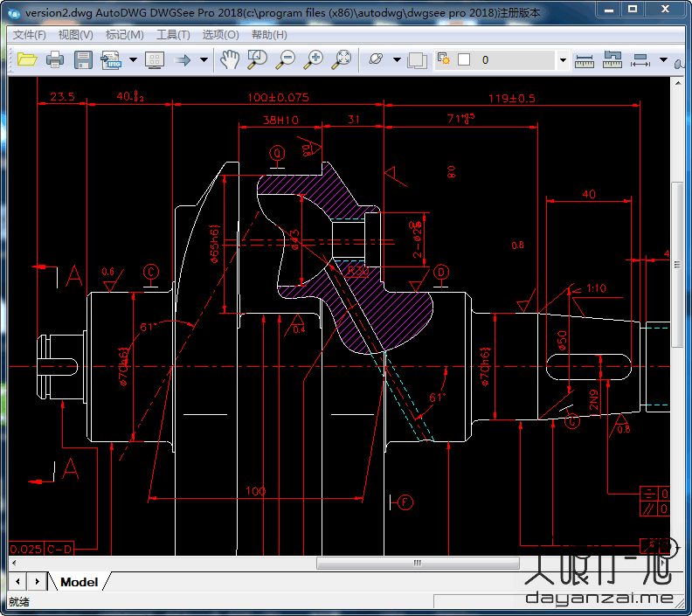Image resolution: width=692 pixels, height=616 pixels.
Task: Maximize the DWGSee window
Action: pyautogui.click(x=633, y=9)
